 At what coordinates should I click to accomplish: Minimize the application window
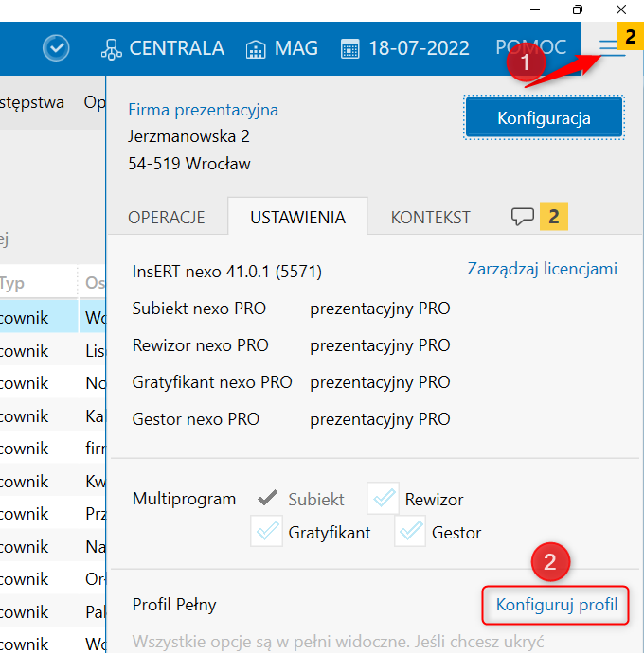pos(535,9)
